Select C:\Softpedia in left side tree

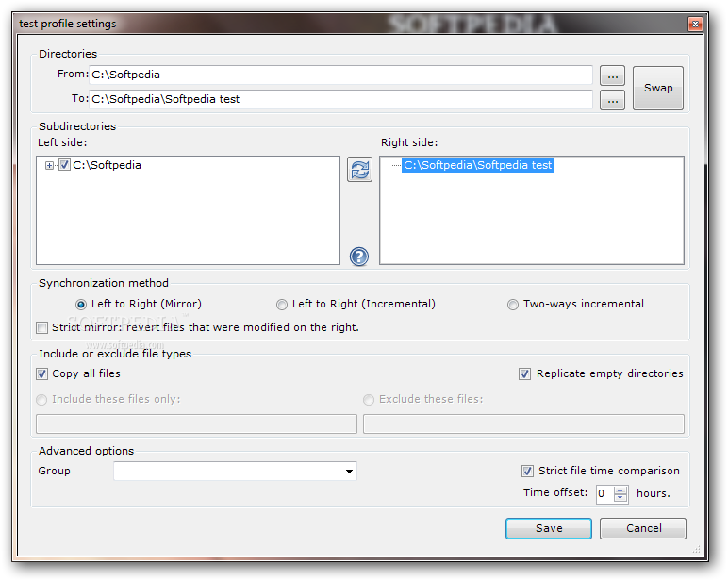(x=107, y=165)
